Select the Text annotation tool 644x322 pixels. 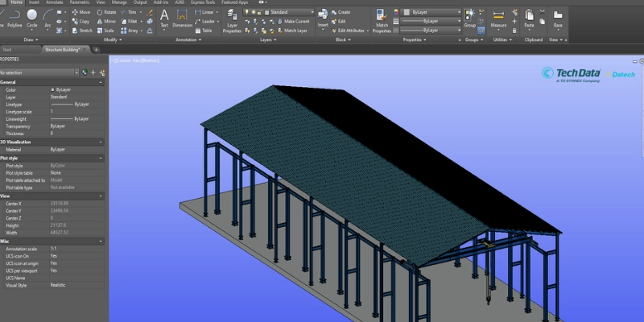point(164,18)
